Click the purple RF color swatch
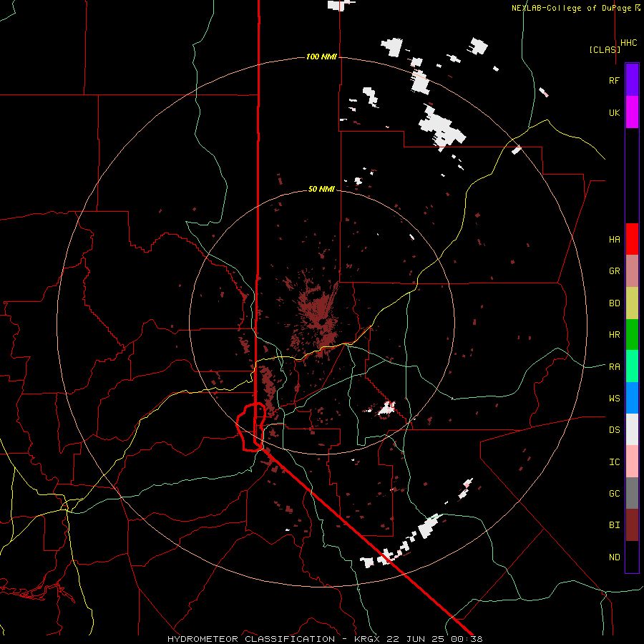The image size is (644, 644). pos(632,79)
